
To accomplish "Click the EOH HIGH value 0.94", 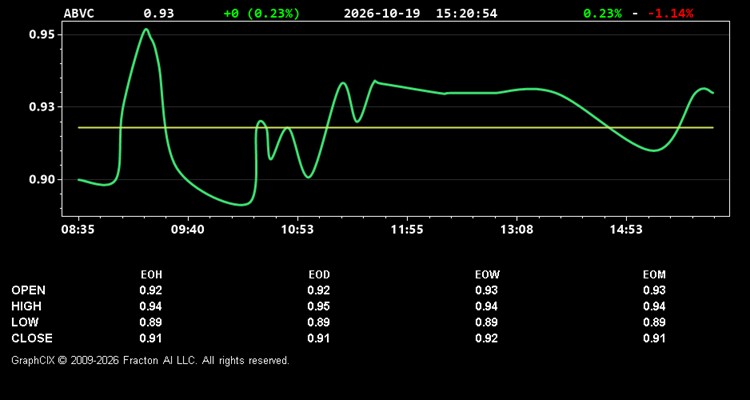I will [151, 306].
